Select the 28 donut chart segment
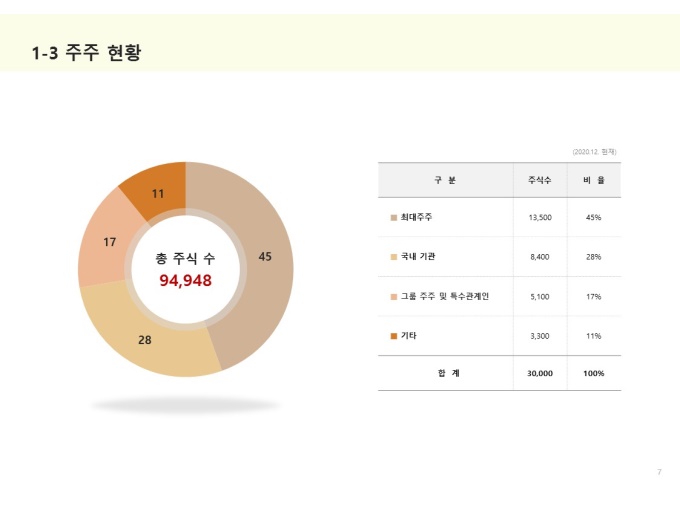The width and height of the screenshot is (680, 510). [x=145, y=340]
